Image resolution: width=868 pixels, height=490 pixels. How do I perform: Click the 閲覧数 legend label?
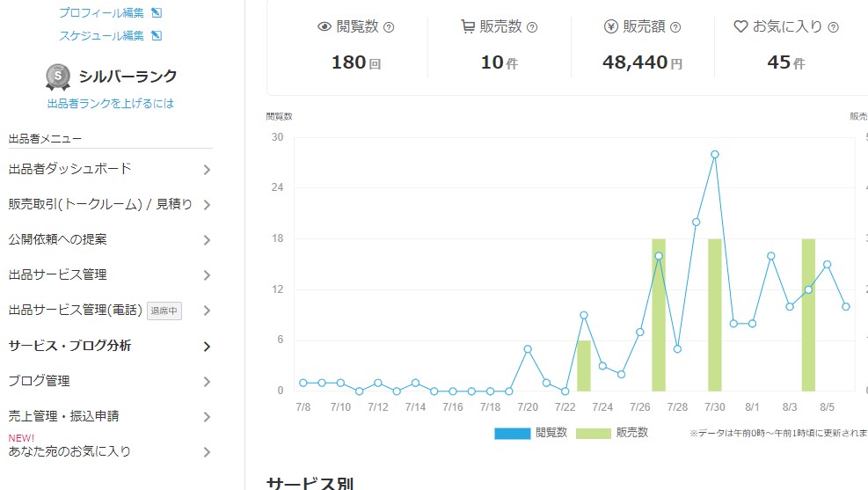coord(551,433)
